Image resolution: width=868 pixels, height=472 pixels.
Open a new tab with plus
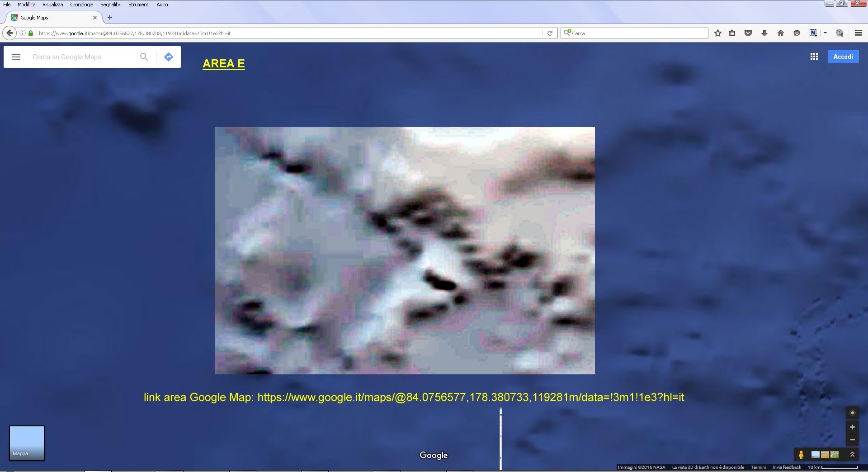[x=110, y=18]
